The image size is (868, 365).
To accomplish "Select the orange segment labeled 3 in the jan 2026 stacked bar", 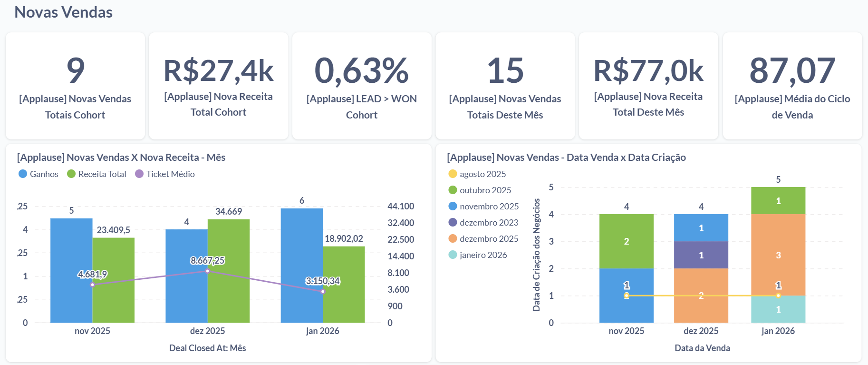I will pyautogui.click(x=778, y=255).
